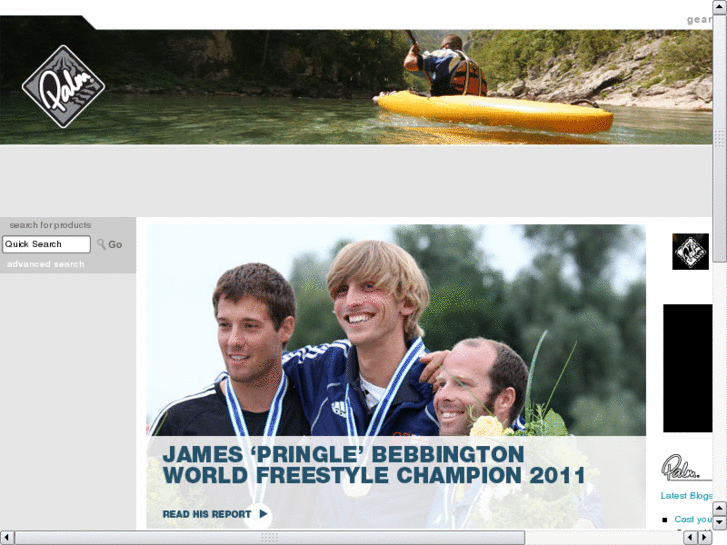Click the magnifier icon beside Go
This screenshot has width=727, height=545.
(101, 244)
